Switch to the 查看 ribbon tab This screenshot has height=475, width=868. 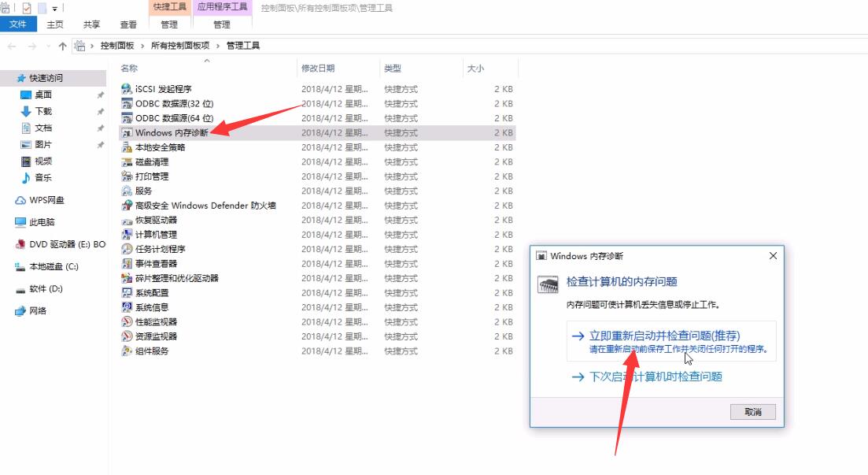128,24
